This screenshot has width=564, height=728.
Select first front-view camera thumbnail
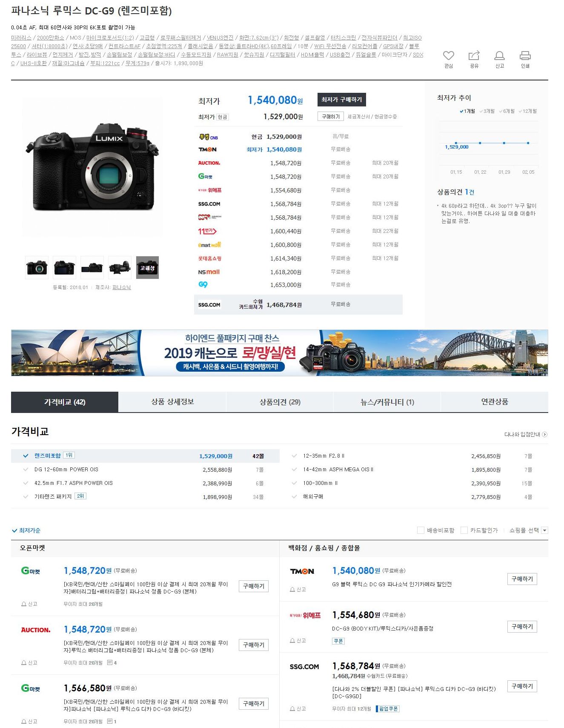click(x=37, y=268)
